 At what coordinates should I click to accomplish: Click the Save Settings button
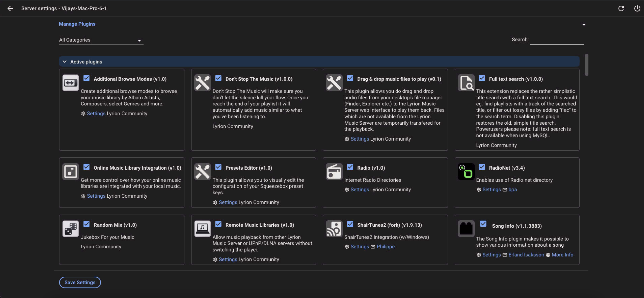80,282
